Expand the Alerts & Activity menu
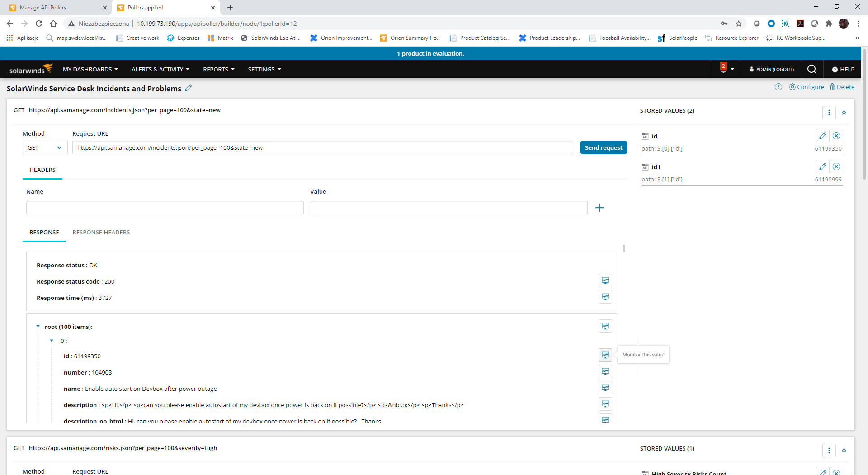The image size is (868, 475). coord(160,69)
